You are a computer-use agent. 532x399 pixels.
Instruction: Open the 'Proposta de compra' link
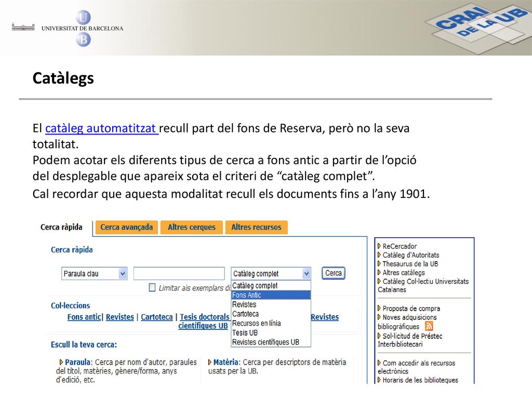click(411, 309)
